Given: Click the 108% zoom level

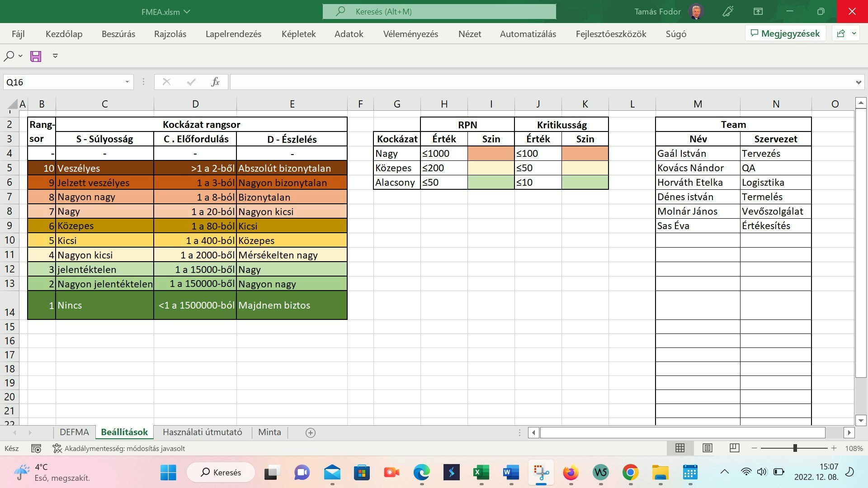Looking at the screenshot, I should pos(854,449).
